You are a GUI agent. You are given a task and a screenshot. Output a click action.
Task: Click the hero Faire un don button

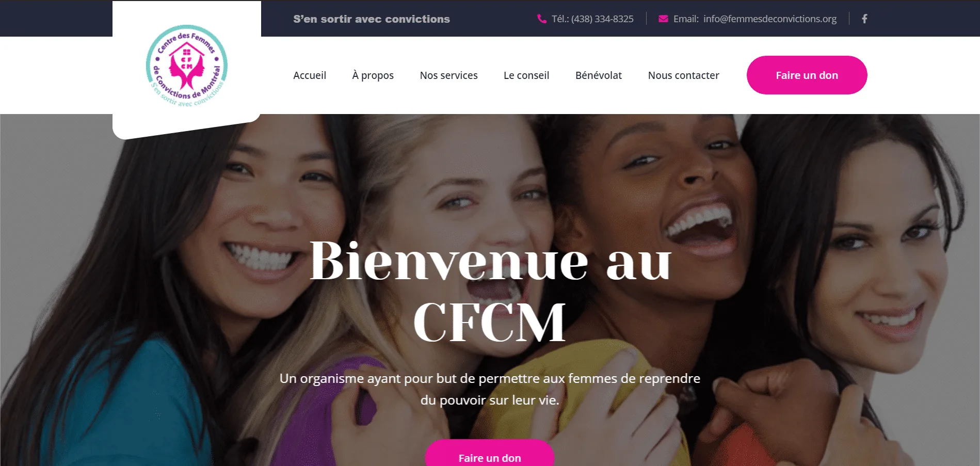click(x=489, y=453)
